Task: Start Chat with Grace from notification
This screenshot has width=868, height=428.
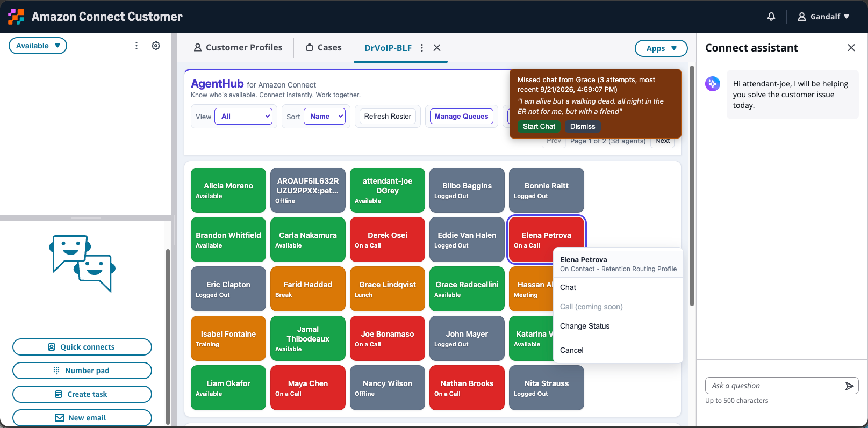Action: [x=539, y=126]
